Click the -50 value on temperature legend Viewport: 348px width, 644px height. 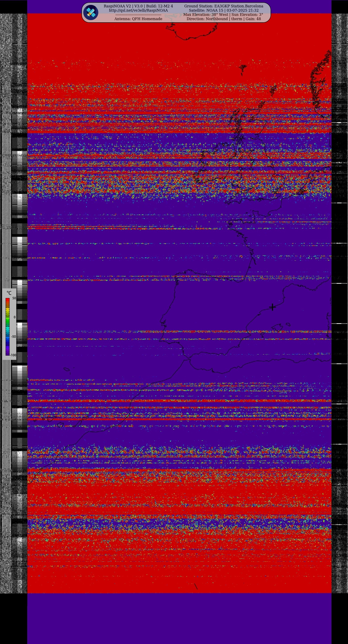click(13, 336)
